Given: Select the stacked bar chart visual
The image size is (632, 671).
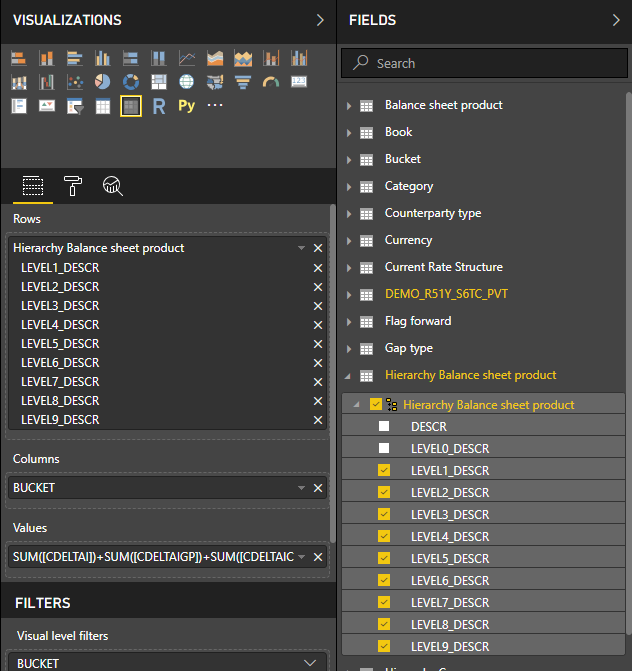Looking at the screenshot, I should [x=18, y=58].
